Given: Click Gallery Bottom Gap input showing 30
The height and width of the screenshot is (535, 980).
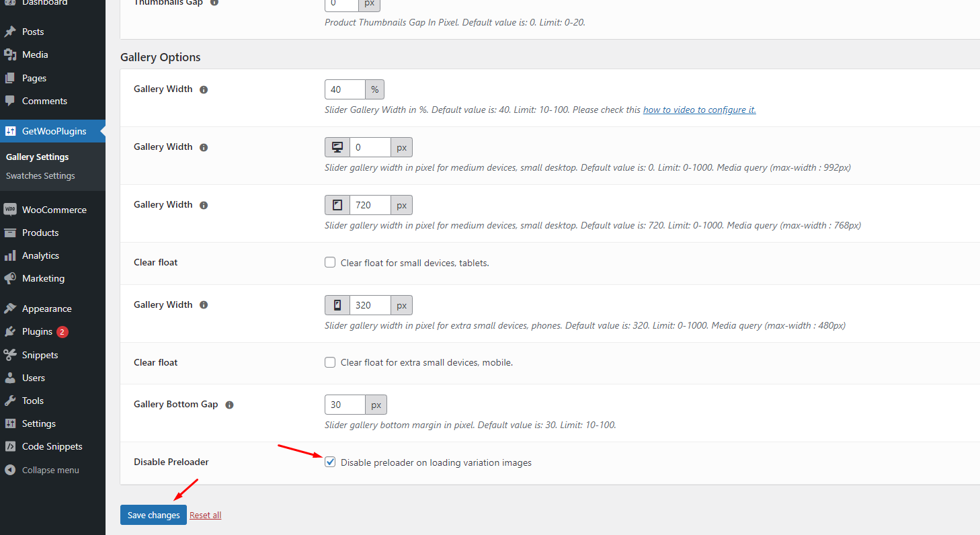Looking at the screenshot, I should [x=345, y=405].
